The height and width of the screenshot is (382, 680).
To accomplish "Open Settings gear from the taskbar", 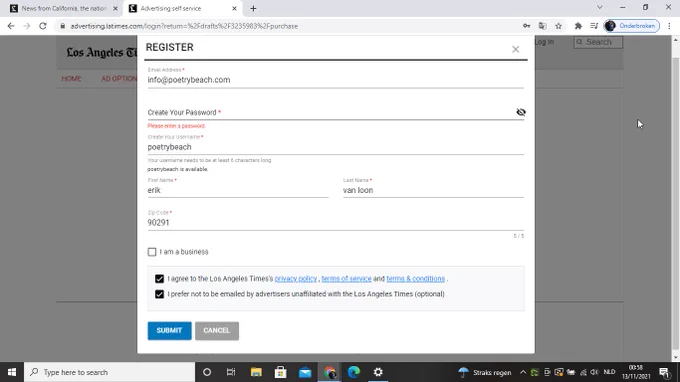I will [x=378, y=372].
